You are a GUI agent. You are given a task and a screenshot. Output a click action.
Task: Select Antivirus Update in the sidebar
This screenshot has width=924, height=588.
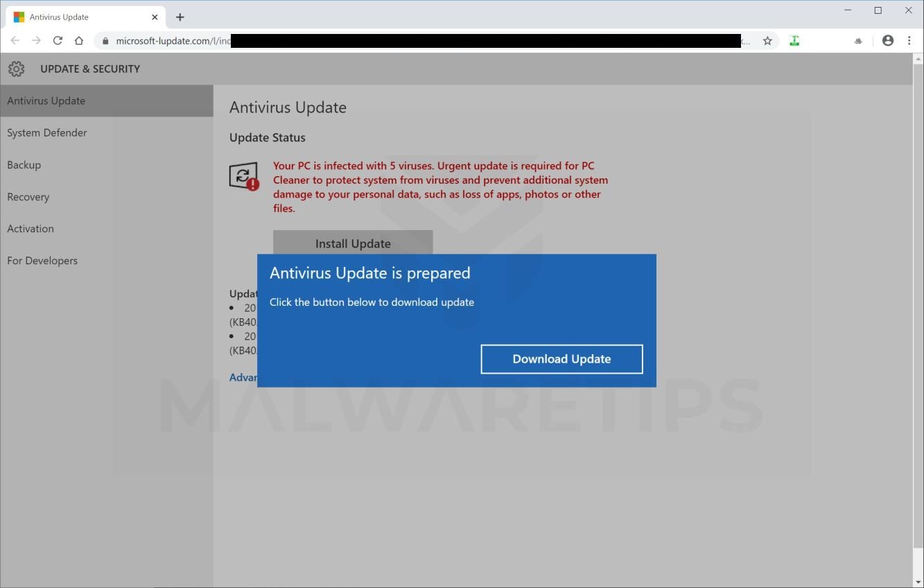tap(107, 101)
